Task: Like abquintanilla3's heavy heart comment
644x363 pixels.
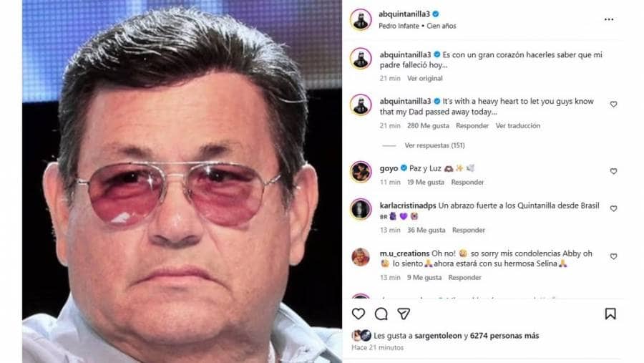Action: 613,104
